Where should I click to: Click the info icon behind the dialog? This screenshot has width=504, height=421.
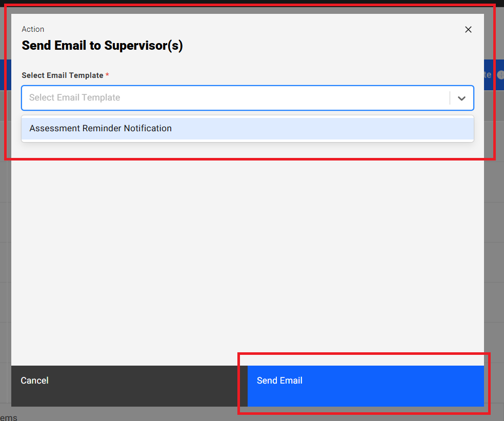click(x=500, y=75)
